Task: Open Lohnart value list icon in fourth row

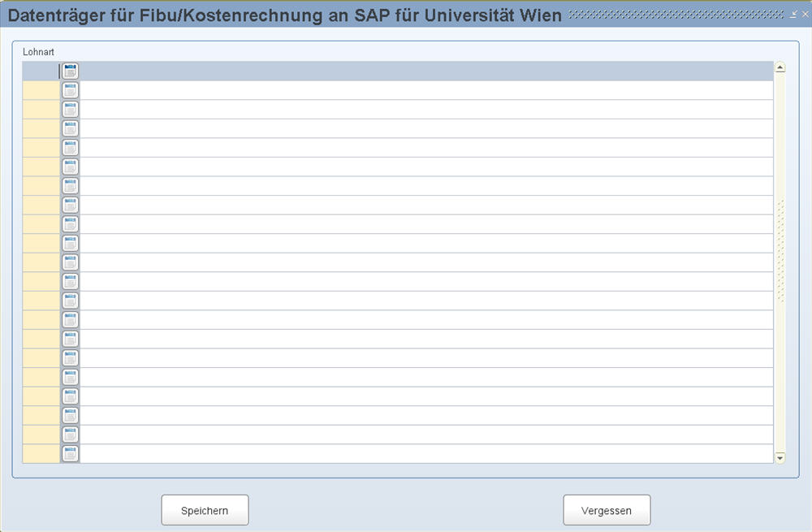Action: click(70, 128)
